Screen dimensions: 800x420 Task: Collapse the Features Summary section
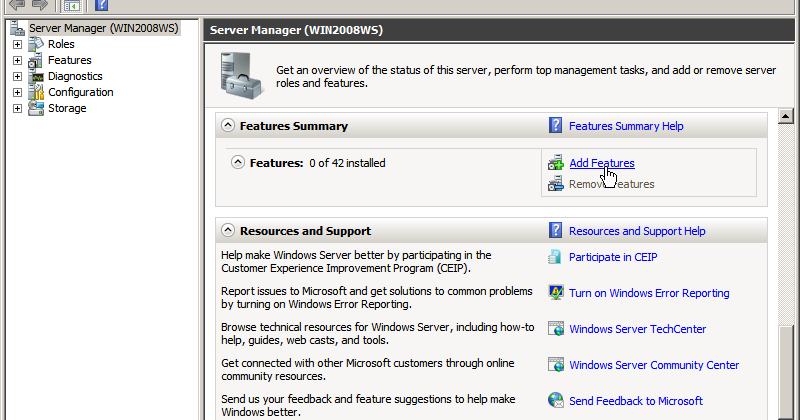pyautogui.click(x=228, y=125)
